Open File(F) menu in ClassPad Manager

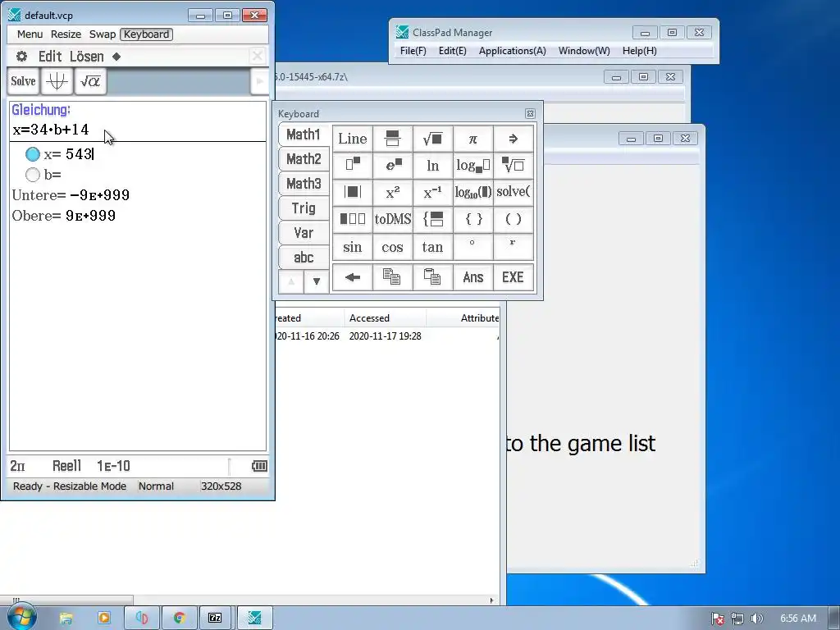tap(413, 51)
